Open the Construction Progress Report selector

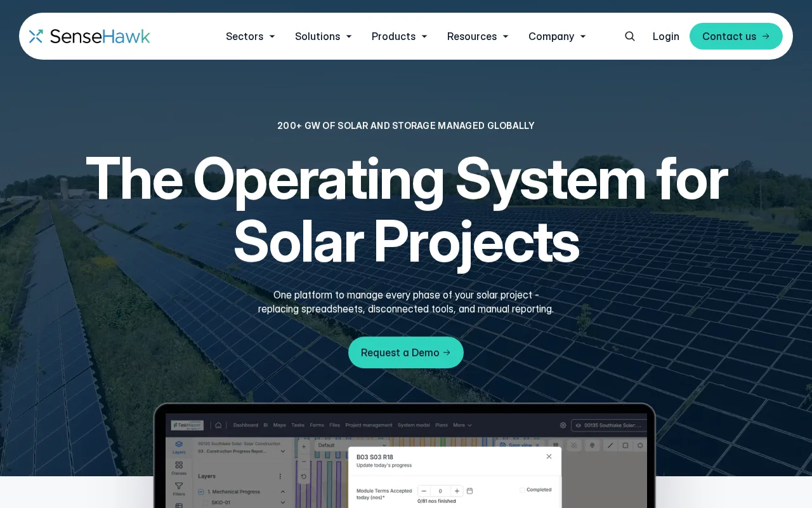coord(241,451)
